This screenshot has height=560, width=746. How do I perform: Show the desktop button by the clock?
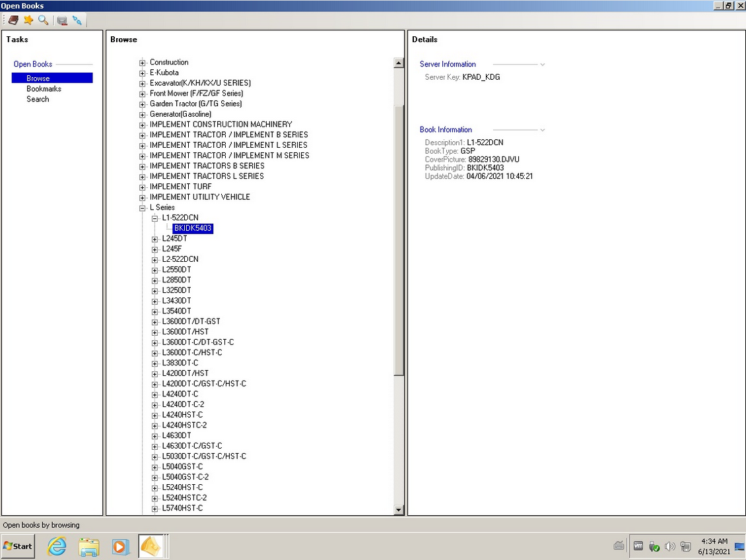[x=740, y=546]
